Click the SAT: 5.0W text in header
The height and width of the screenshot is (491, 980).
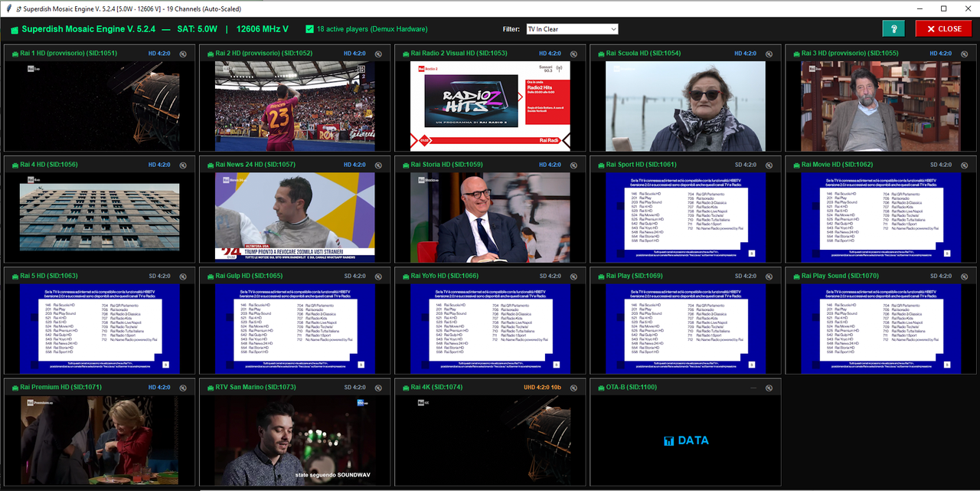pos(197,29)
